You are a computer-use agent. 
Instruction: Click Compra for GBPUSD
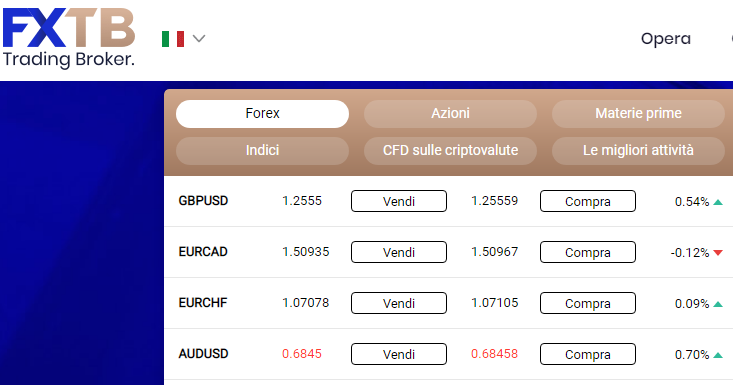click(588, 201)
